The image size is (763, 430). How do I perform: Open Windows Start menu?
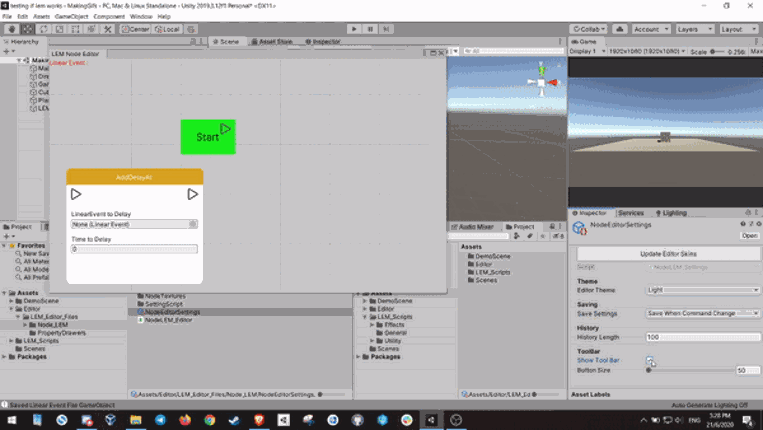[12, 420]
